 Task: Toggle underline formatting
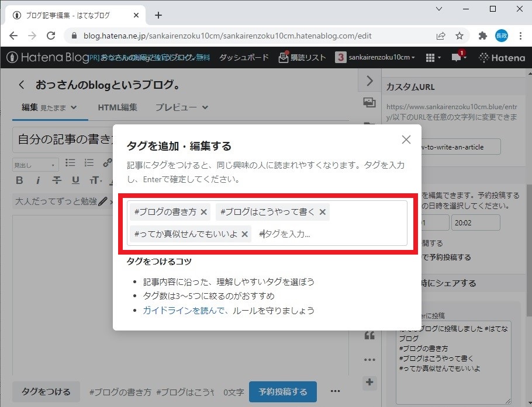tap(75, 180)
